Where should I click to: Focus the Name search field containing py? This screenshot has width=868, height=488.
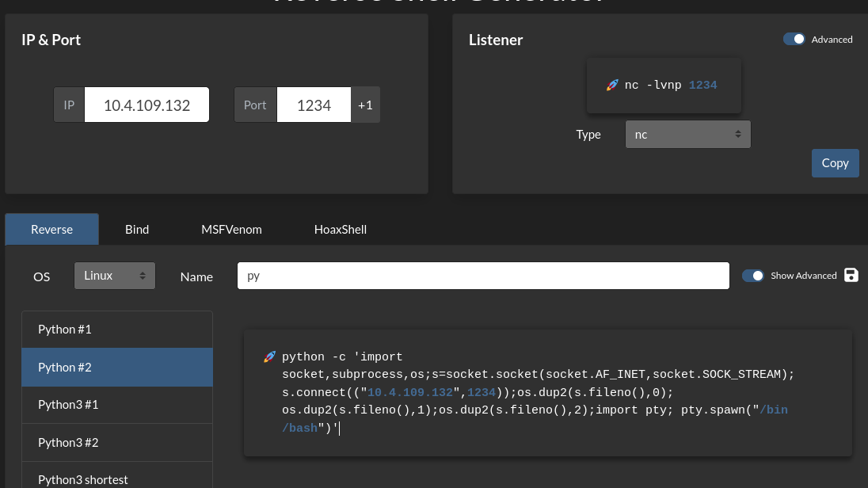483,276
